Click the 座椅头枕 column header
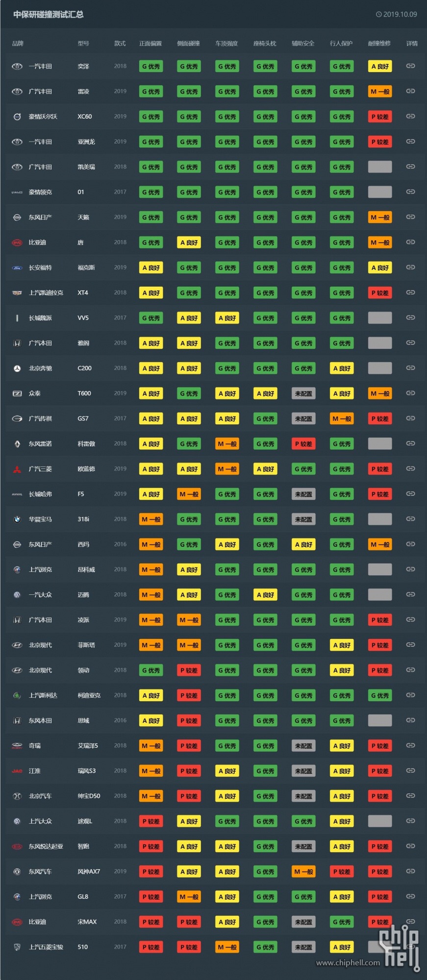The width and height of the screenshot is (427, 980). tap(265, 44)
